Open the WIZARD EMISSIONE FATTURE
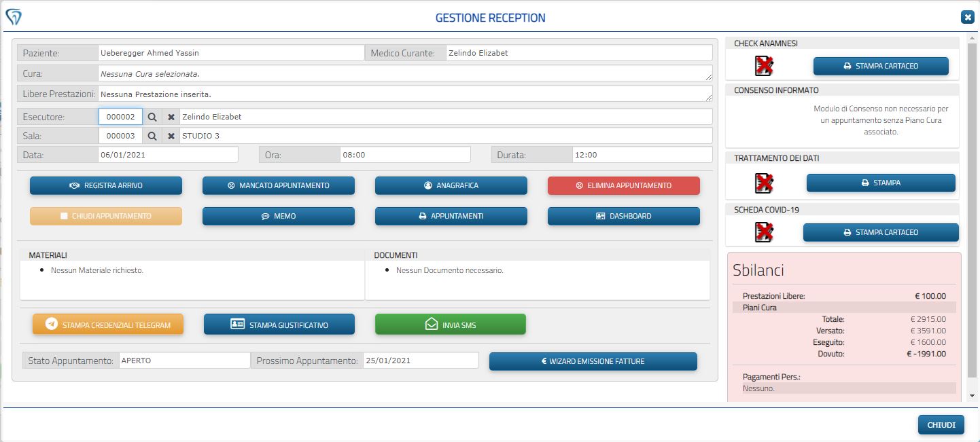This screenshot has height=442, width=980. click(593, 361)
